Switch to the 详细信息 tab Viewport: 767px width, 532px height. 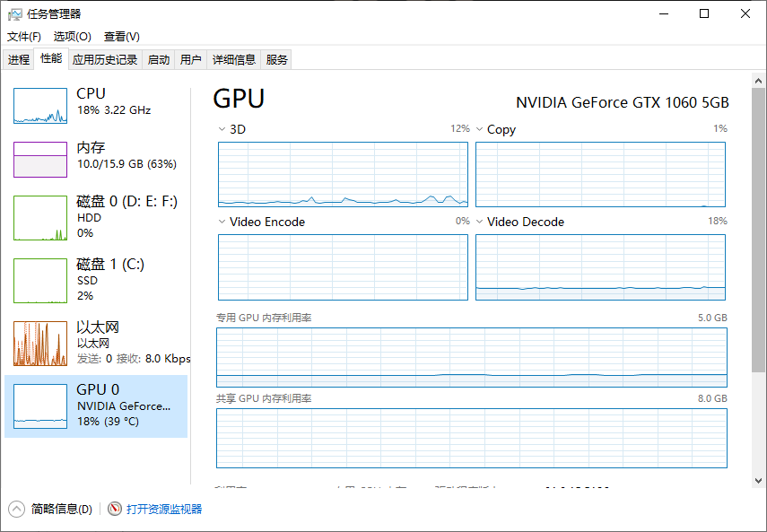coord(233,60)
